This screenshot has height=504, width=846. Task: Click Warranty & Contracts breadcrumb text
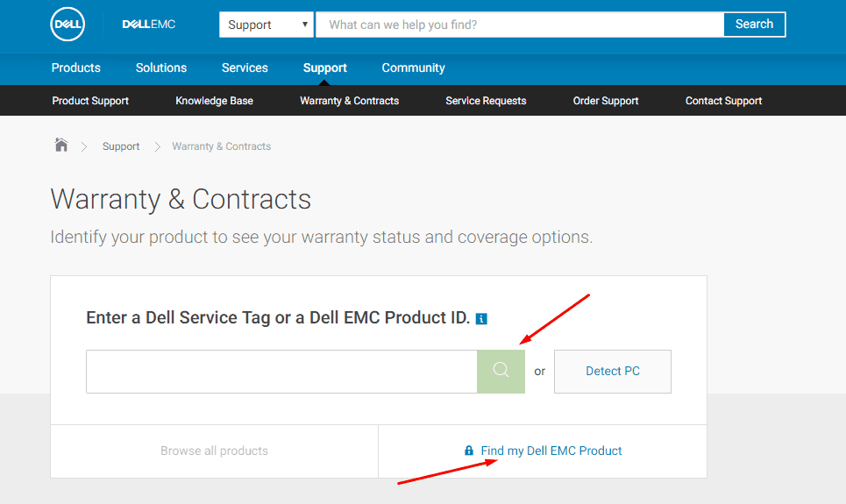tap(221, 146)
